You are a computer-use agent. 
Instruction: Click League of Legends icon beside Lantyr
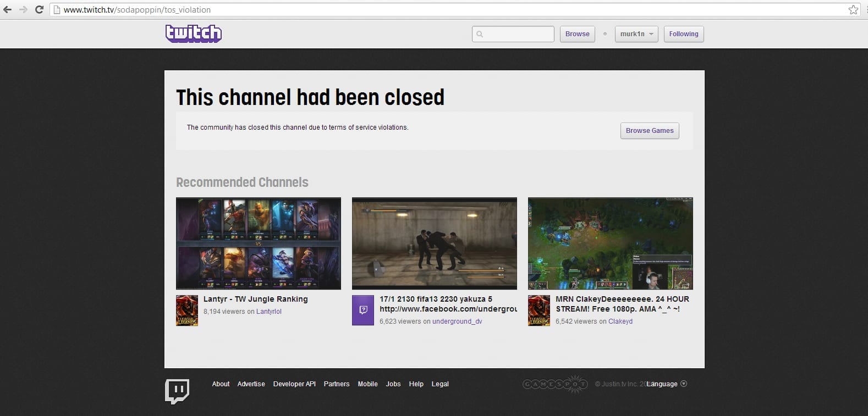click(x=187, y=310)
